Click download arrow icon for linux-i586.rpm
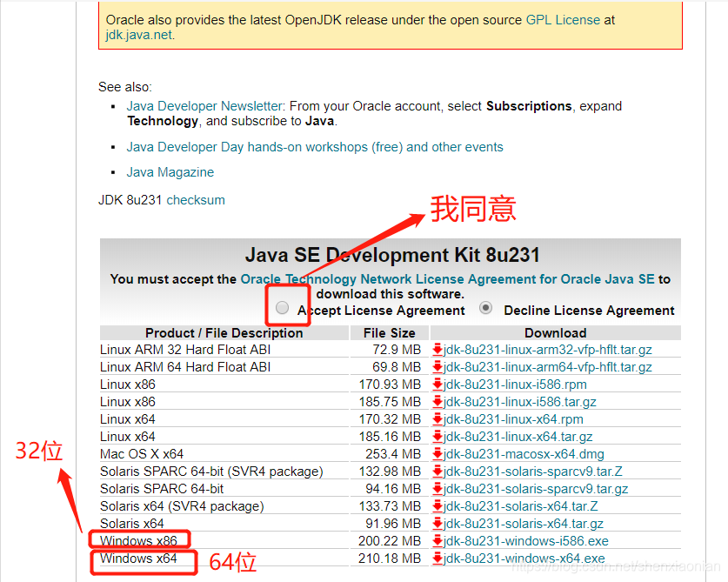 coord(437,385)
